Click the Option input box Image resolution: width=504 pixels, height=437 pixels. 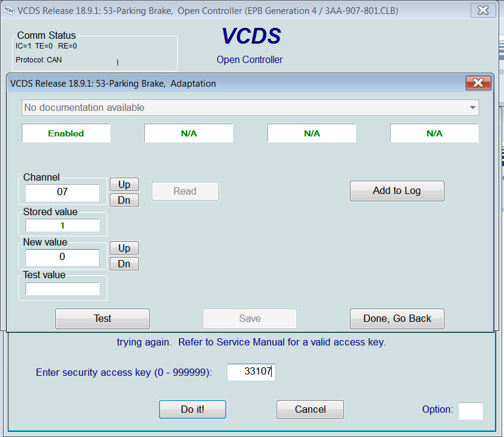471,411
